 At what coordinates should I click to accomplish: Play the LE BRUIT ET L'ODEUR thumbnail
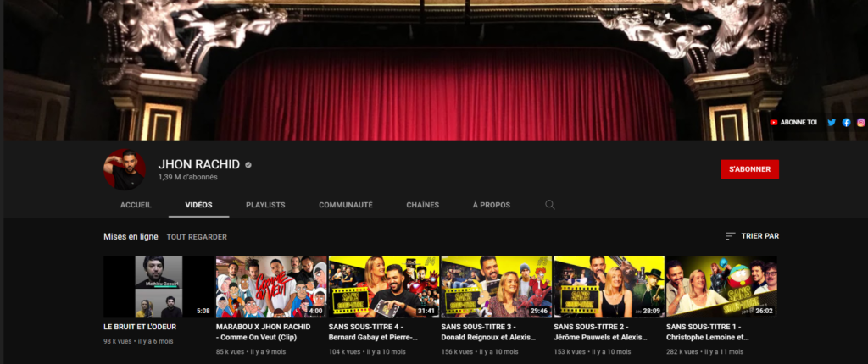point(159,287)
